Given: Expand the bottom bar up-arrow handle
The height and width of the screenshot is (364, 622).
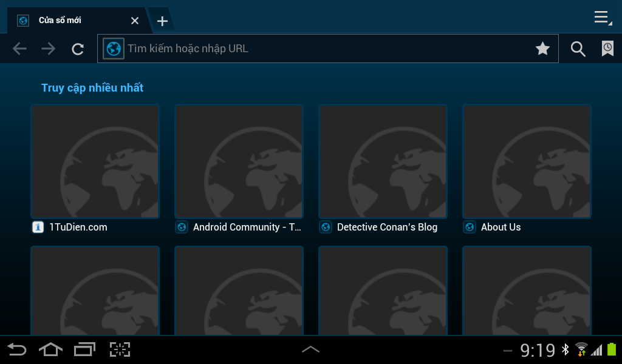Looking at the screenshot, I should point(310,349).
